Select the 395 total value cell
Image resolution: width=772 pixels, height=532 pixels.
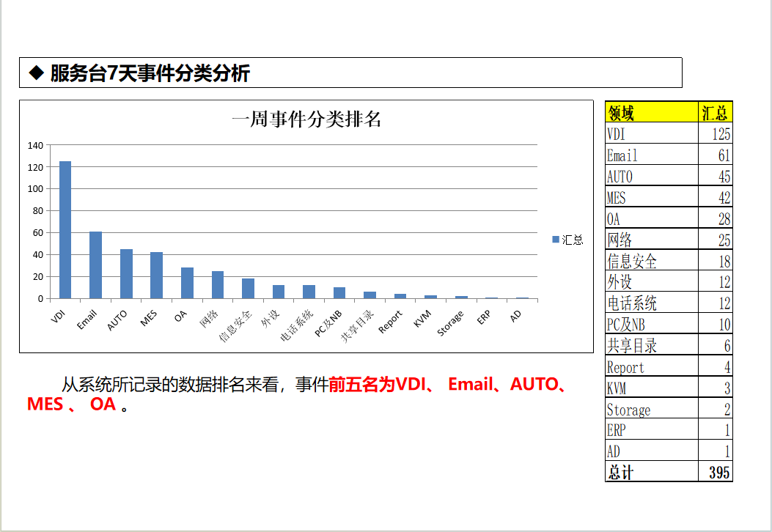tap(715, 473)
